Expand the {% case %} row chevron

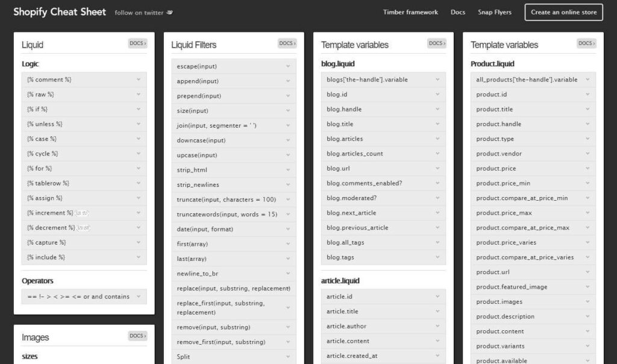(x=139, y=139)
